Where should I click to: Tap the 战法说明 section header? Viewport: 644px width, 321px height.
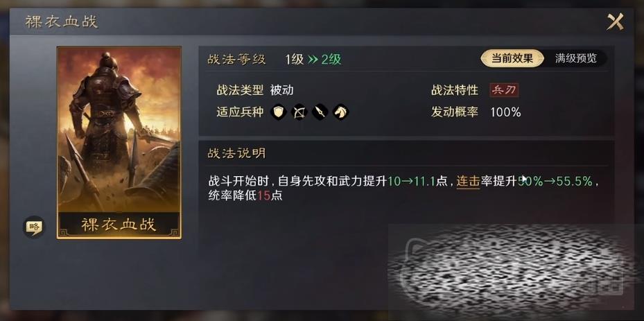coord(236,154)
